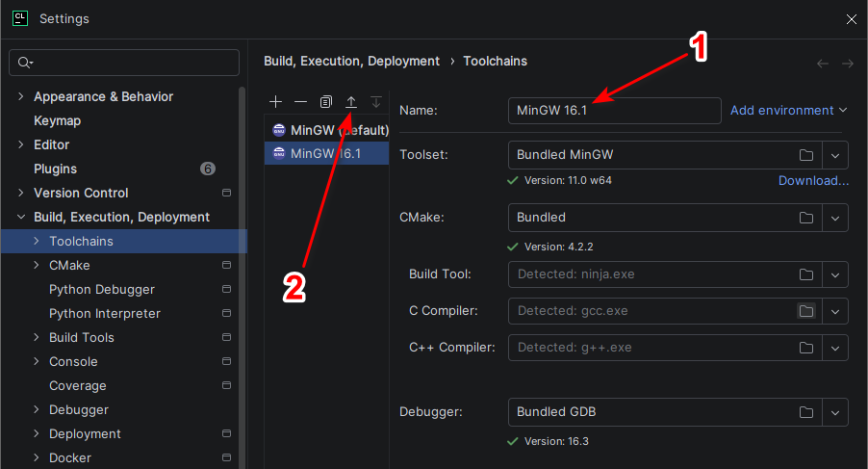Close the Settings dialog
The height and width of the screenshot is (469, 868).
[x=852, y=19]
